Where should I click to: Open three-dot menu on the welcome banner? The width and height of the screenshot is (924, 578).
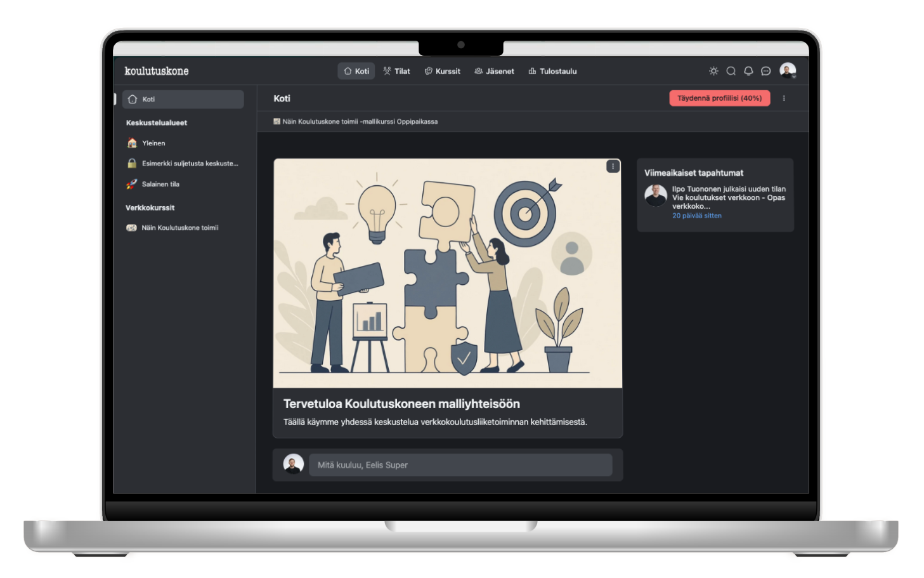[x=613, y=166]
